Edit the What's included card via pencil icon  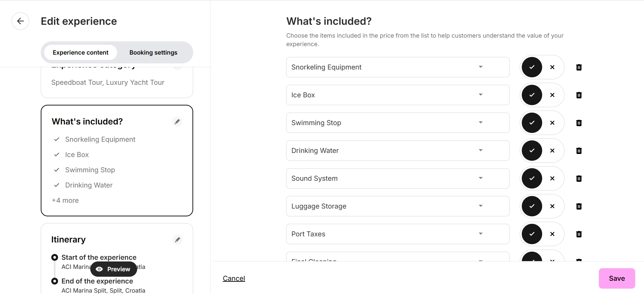click(177, 122)
